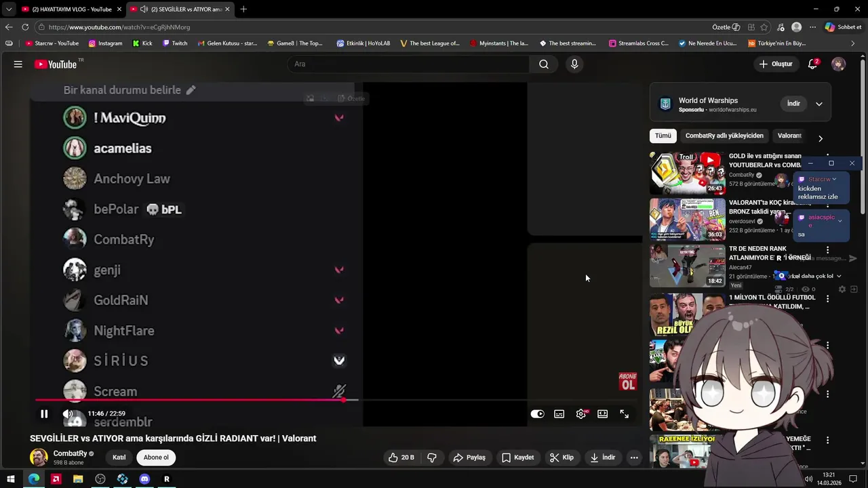868x488 pixels.
Task: Seek on the video progress bar
Action: click(x=336, y=400)
